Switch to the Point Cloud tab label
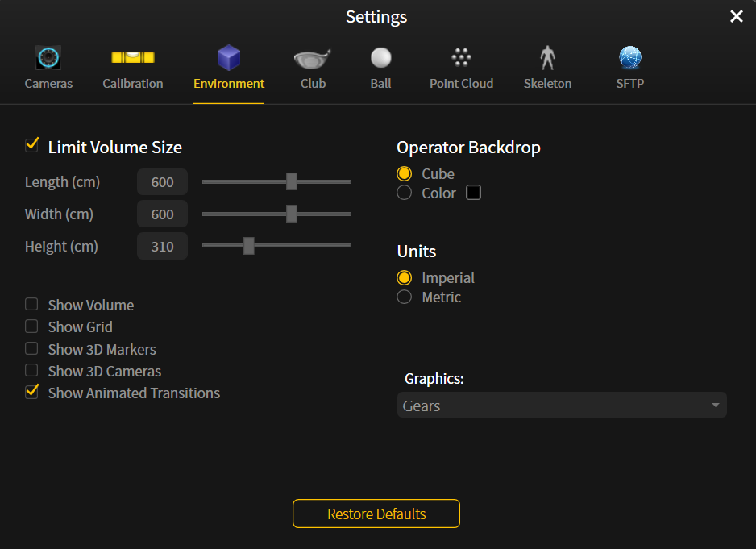 point(461,84)
